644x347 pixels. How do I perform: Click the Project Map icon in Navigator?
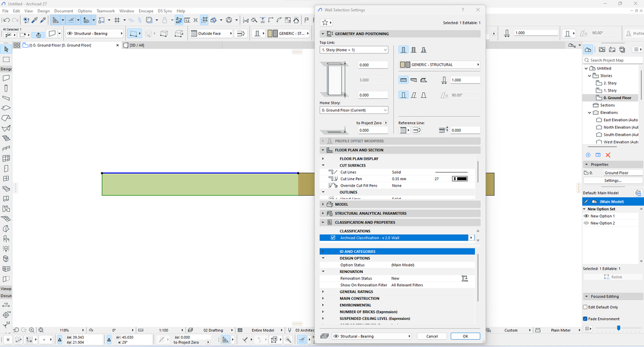[x=588, y=50]
